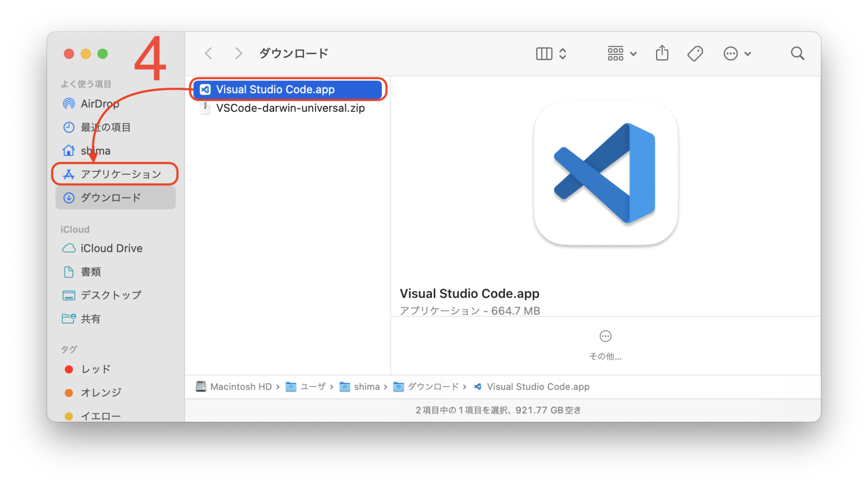This screenshot has width=868, height=484.
Task: Open the item grouping options dropdown
Action: tap(621, 53)
